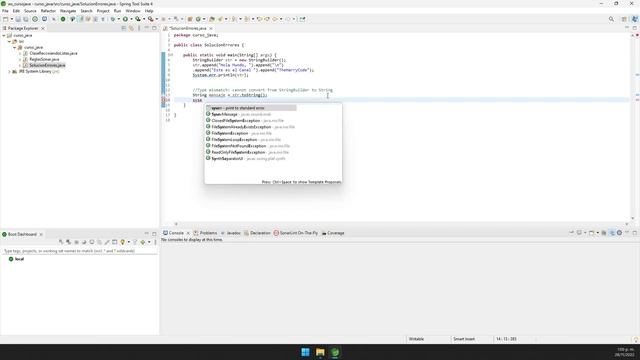Click the error marker on line 14

[163, 100]
